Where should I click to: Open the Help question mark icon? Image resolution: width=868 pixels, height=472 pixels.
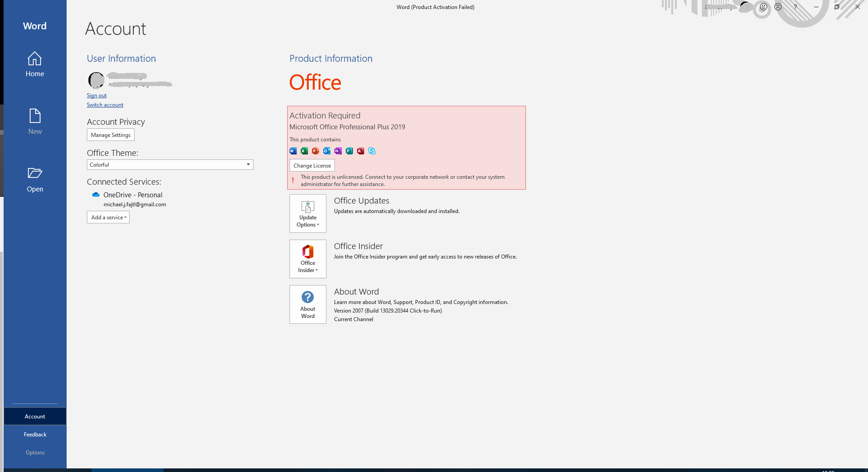[x=796, y=7]
